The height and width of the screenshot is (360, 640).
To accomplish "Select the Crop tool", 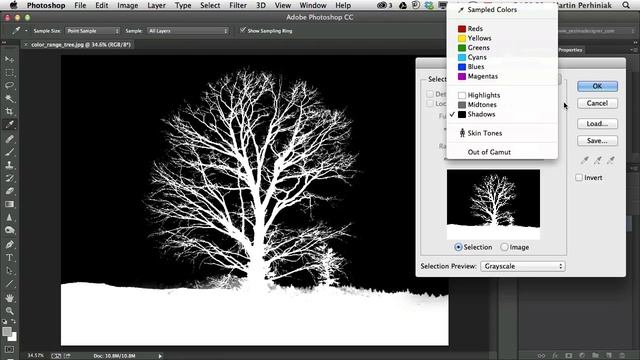I will point(9,111).
